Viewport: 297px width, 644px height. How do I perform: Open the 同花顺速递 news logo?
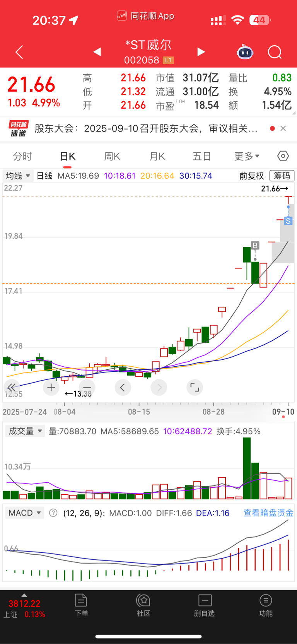pyautogui.click(x=19, y=128)
